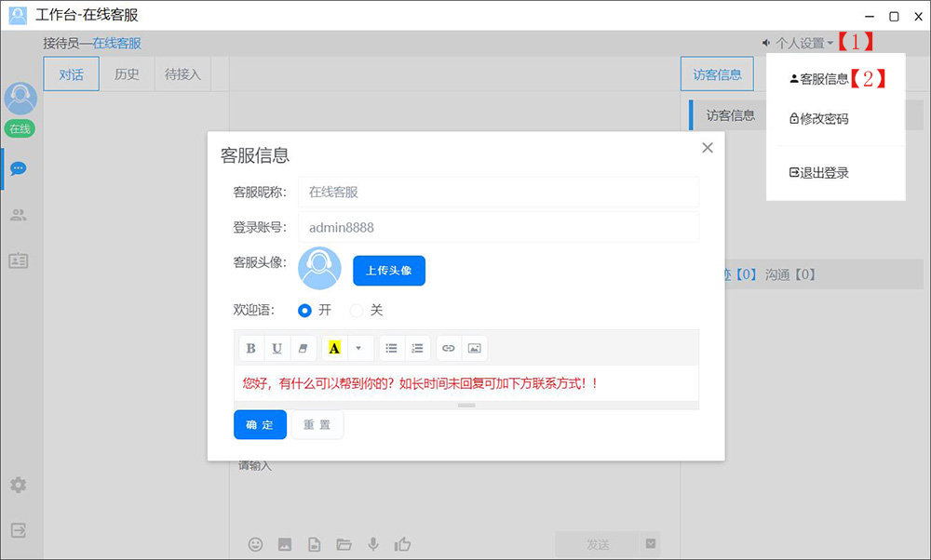This screenshot has width=931, height=560.
Task: Select the 关 radio button for 欢迎语
Action: pyautogui.click(x=357, y=311)
